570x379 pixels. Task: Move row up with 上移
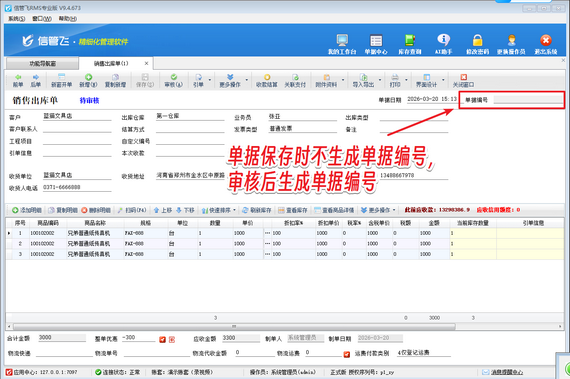tap(162, 210)
